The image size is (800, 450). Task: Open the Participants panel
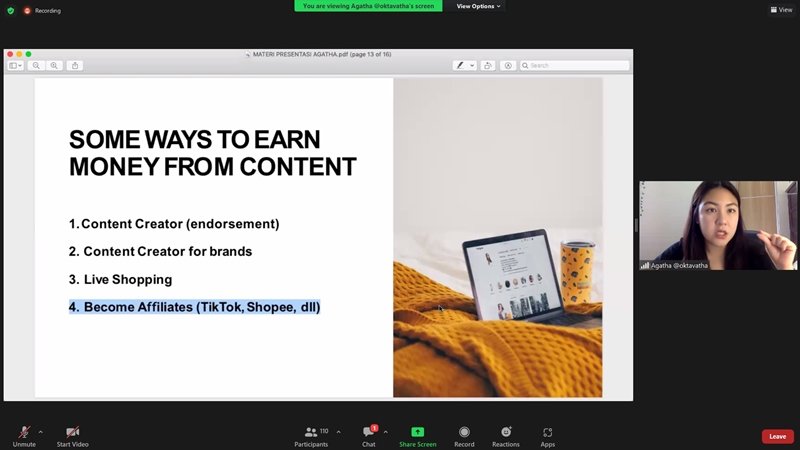click(x=311, y=436)
